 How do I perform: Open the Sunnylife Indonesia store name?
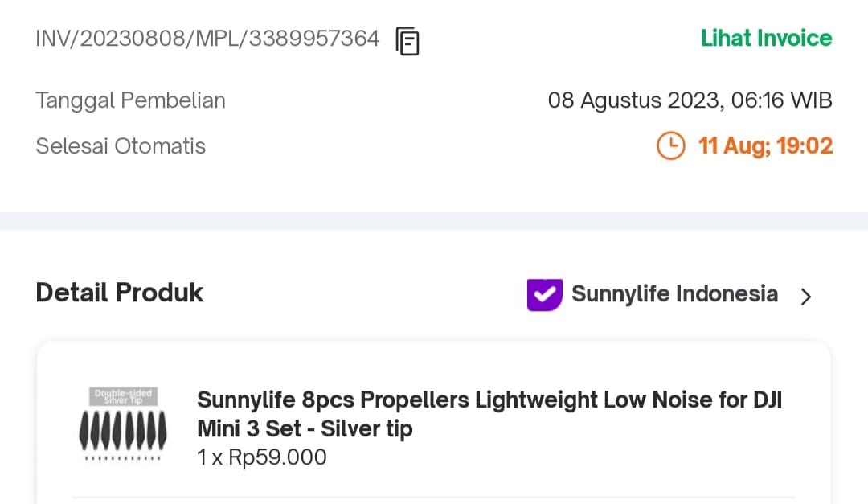(x=674, y=293)
